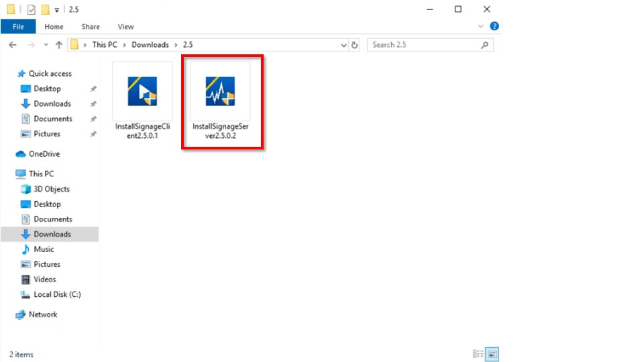Image resolution: width=644 pixels, height=362 pixels.
Task: Expand the ribbon with the chevron
Action: [x=481, y=27]
